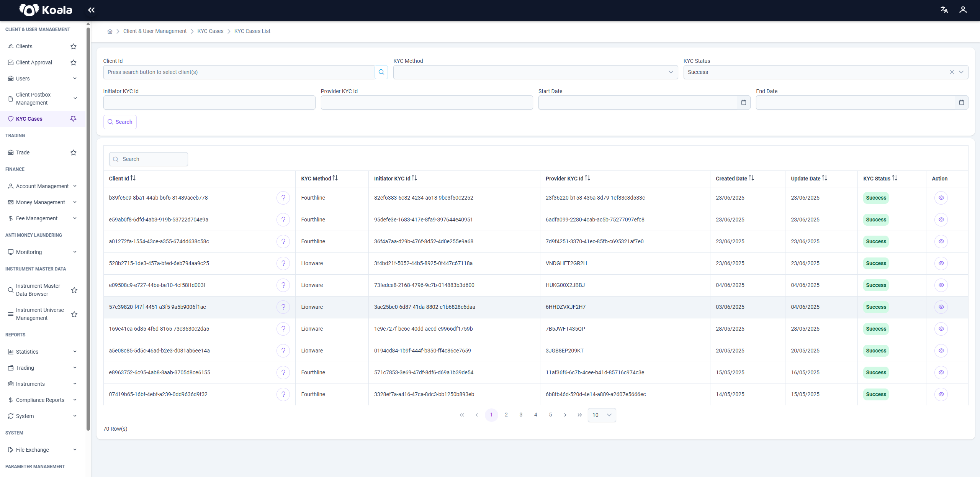
Task: Toggle favorite star for Trade
Action: (74, 152)
